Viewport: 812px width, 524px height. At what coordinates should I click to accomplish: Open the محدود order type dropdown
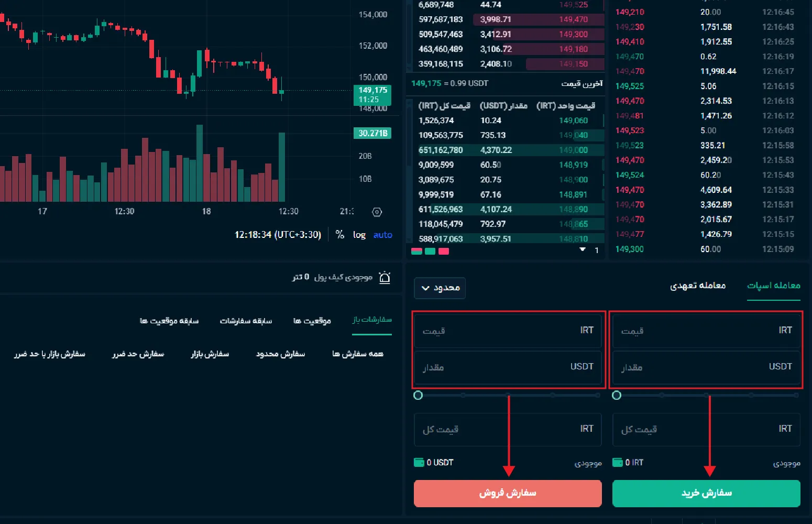pos(440,288)
